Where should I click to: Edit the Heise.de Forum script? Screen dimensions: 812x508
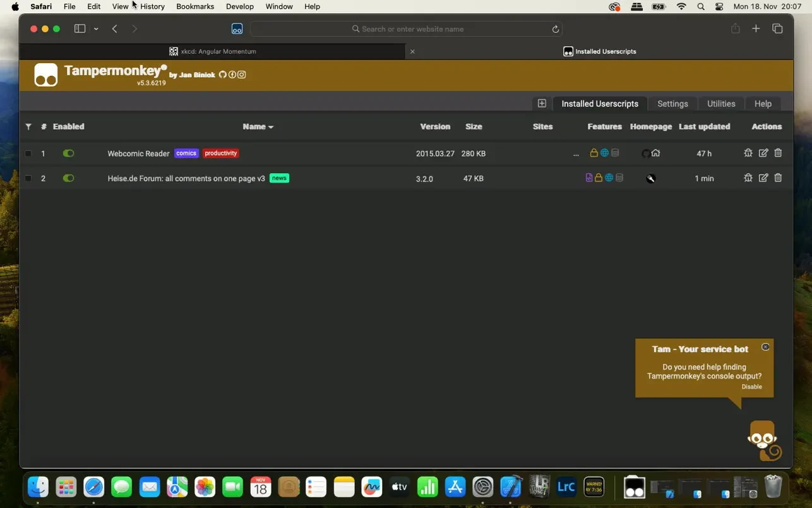763,178
